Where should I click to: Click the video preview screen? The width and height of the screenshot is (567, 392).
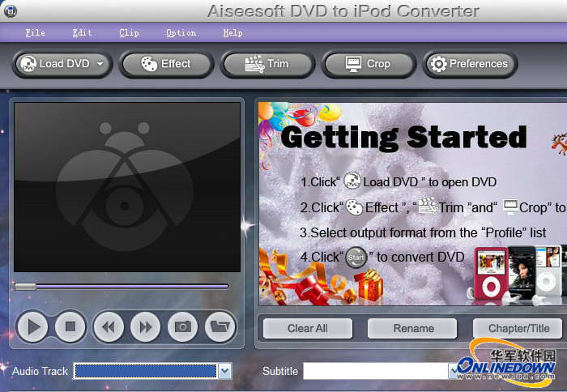[x=127, y=187]
